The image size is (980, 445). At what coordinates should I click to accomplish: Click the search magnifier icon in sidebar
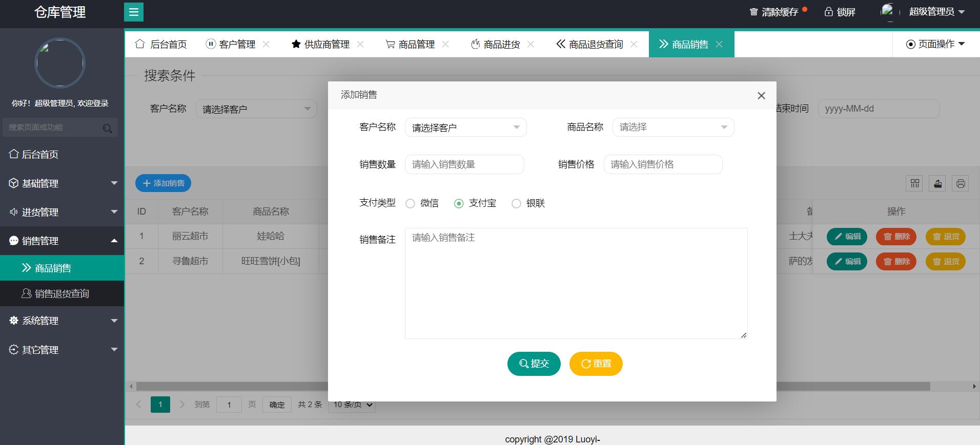pyautogui.click(x=107, y=128)
